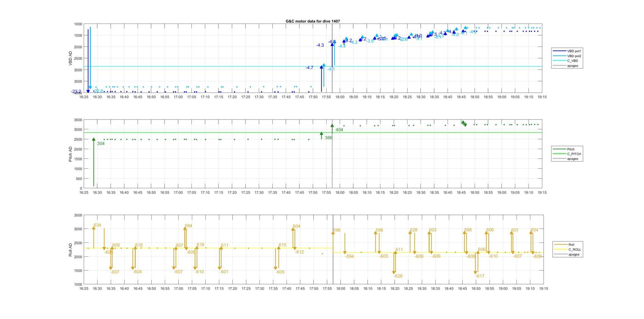Click '18:00' time tick under VBD plot
This screenshot has width=644, height=319.
click(x=340, y=97)
